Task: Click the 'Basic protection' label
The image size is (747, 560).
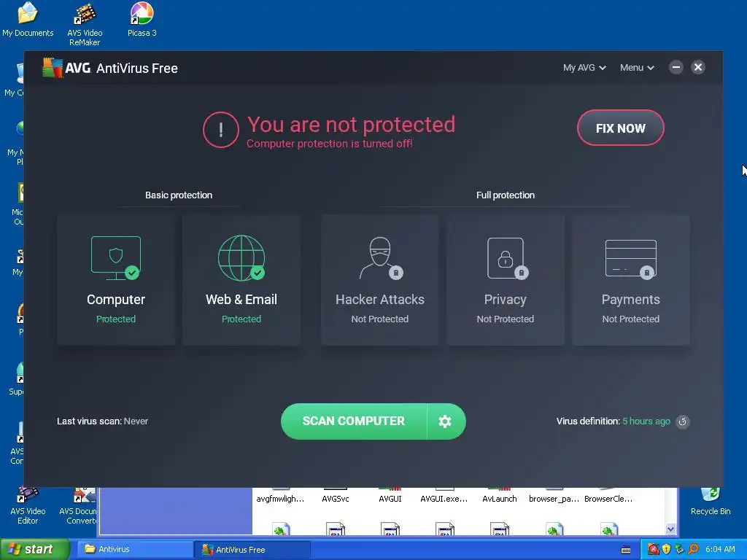Action: point(179,195)
